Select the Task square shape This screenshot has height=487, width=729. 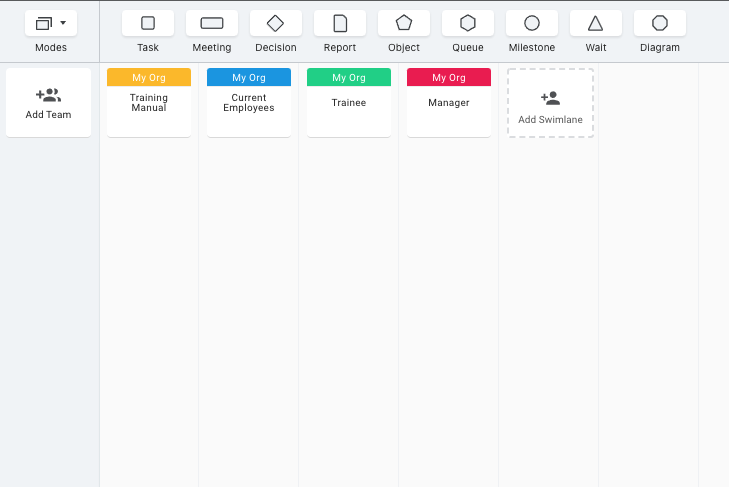tap(148, 23)
